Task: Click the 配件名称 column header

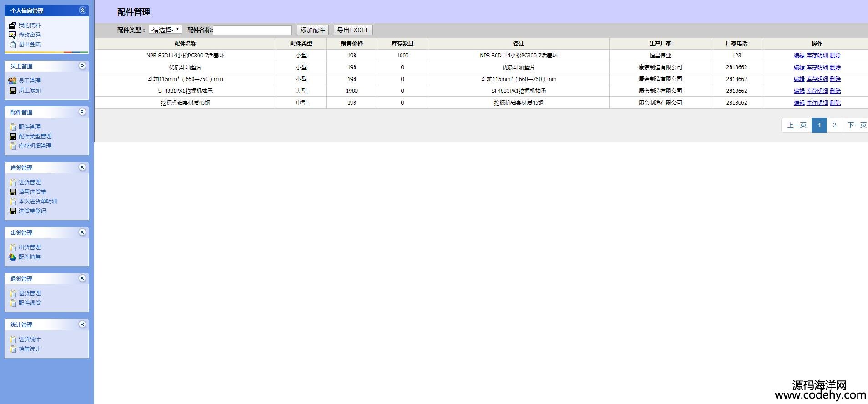Action: click(186, 44)
